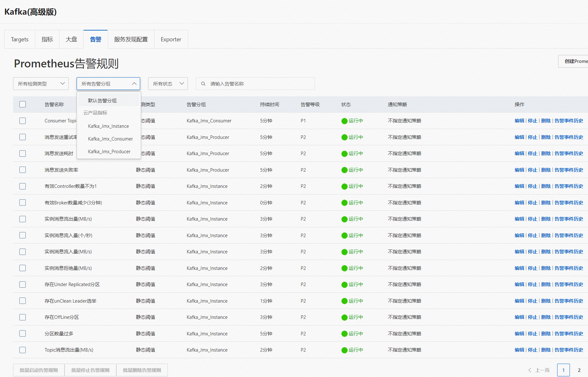The height and width of the screenshot is (377, 588).
Task: Check the Consumer Topic rule checkbox
Action: pyautogui.click(x=23, y=121)
